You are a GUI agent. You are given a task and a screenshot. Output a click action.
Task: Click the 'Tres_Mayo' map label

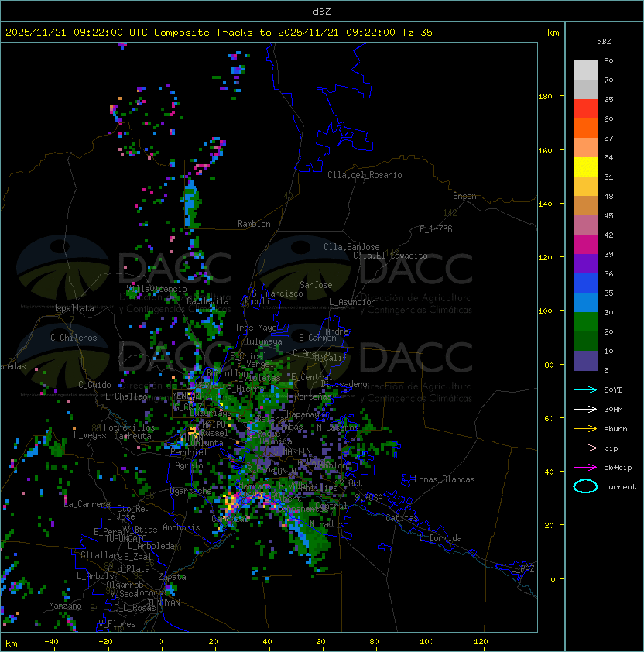click(255, 328)
